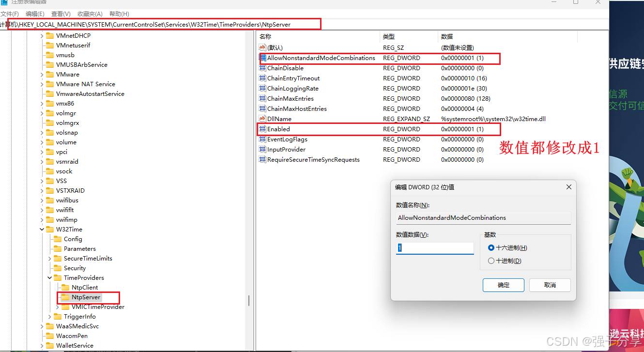
Task: Click the ChainMaxEntries DWORD icon
Action: [263, 98]
